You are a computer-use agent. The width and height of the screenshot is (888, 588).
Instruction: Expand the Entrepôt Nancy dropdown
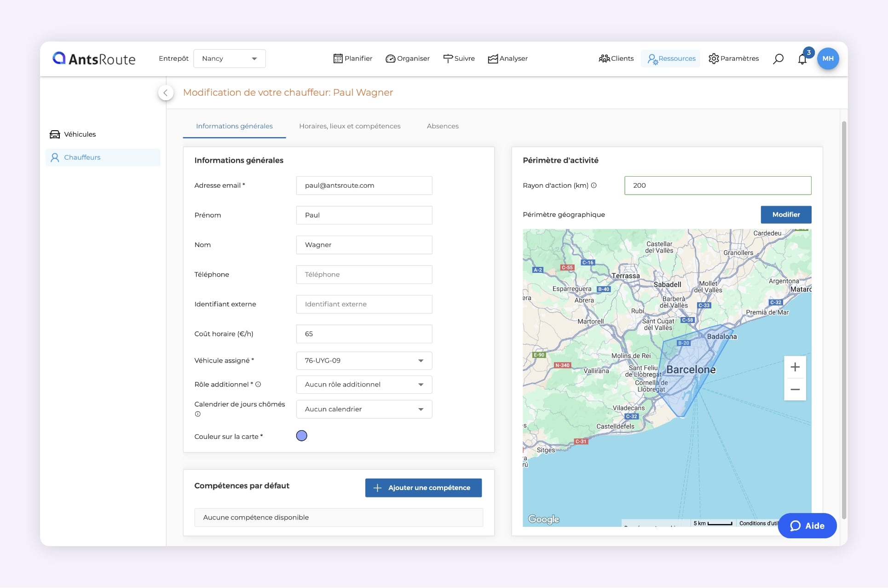point(229,59)
